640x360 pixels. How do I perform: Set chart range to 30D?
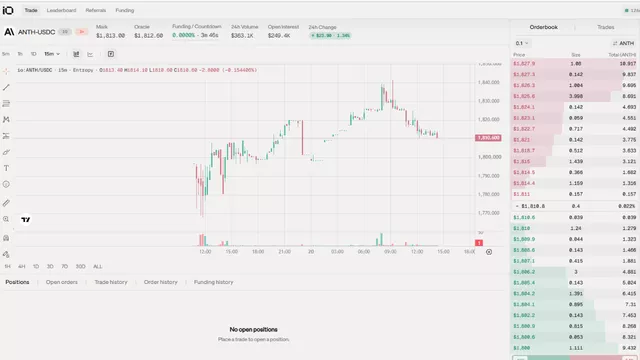80,267
